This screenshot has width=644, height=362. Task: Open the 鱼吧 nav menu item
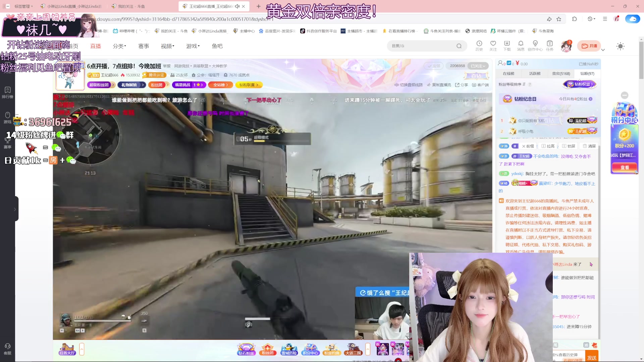[217, 46]
